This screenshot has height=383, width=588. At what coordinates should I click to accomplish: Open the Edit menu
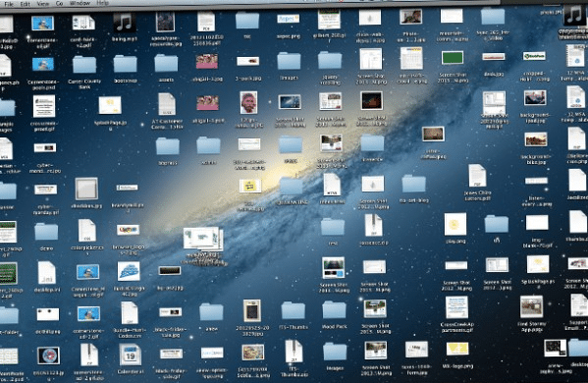coord(26,4)
